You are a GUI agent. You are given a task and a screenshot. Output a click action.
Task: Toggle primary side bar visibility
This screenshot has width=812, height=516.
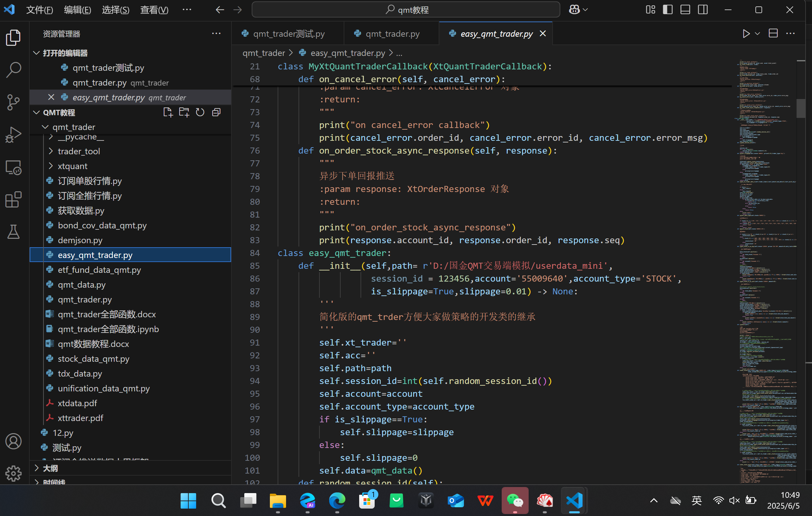[668, 10]
